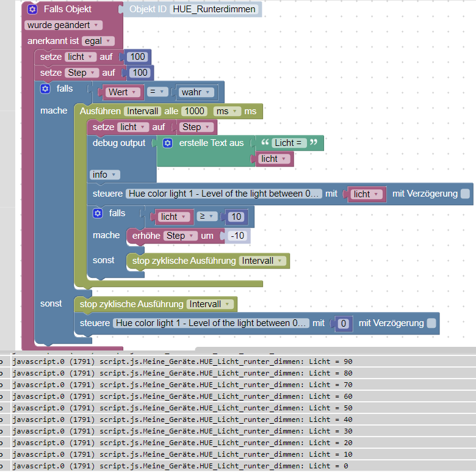Select Hue color light object in steuere 0 block
The image size is (476, 472).
(211, 323)
